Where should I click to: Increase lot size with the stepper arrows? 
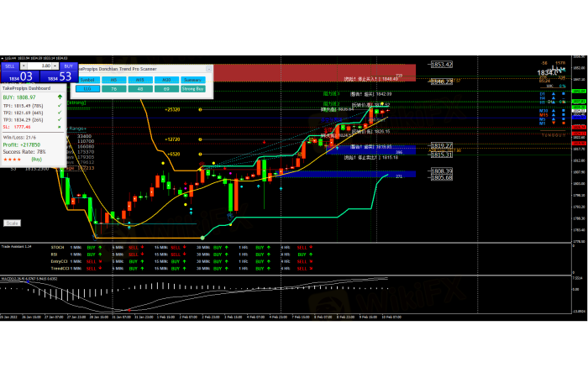pyautogui.click(x=55, y=64)
